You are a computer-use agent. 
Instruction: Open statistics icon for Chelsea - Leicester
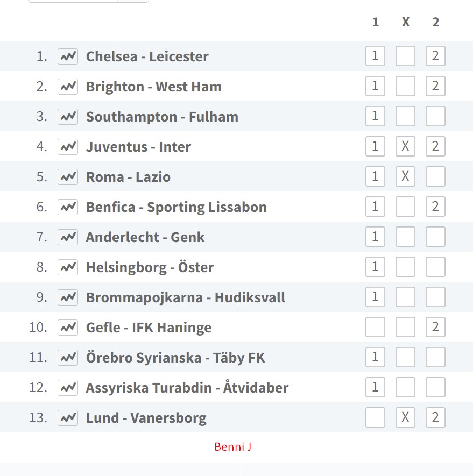tap(68, 56)
